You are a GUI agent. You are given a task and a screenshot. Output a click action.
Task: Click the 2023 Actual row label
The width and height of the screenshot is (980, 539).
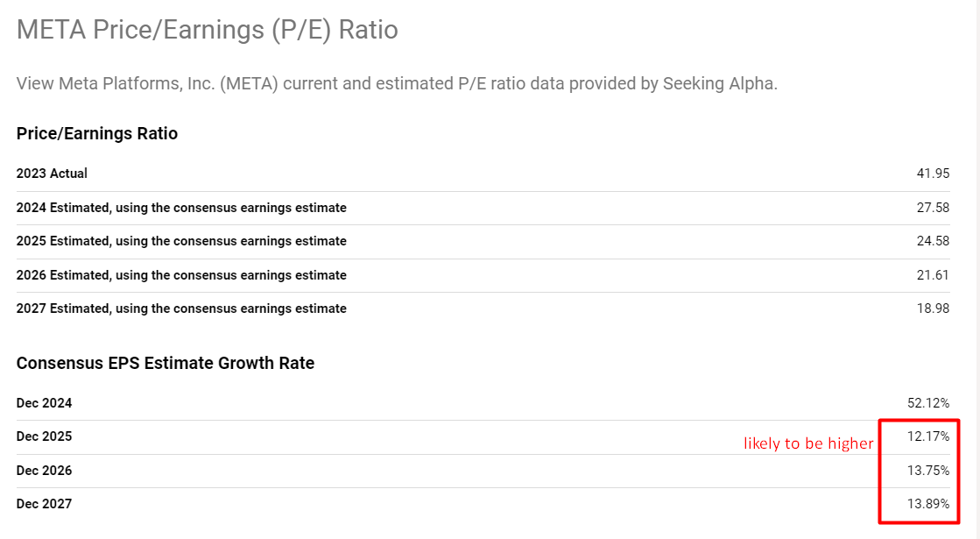(52, 174)
